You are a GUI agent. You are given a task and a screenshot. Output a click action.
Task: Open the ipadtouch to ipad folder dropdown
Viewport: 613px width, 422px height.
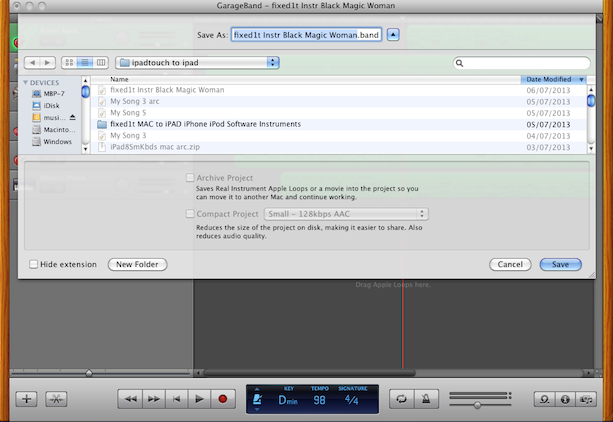tap(197, 63)
